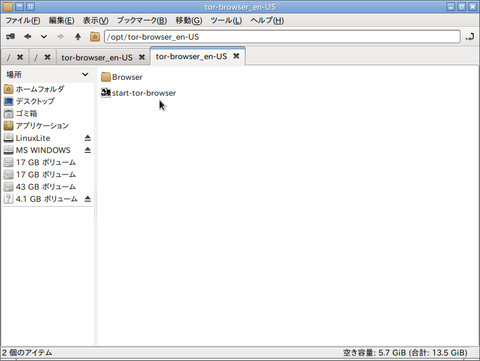Go up to the parent folder
The width and height of the screenshot is (480, 361).
[x=78, y=36]
